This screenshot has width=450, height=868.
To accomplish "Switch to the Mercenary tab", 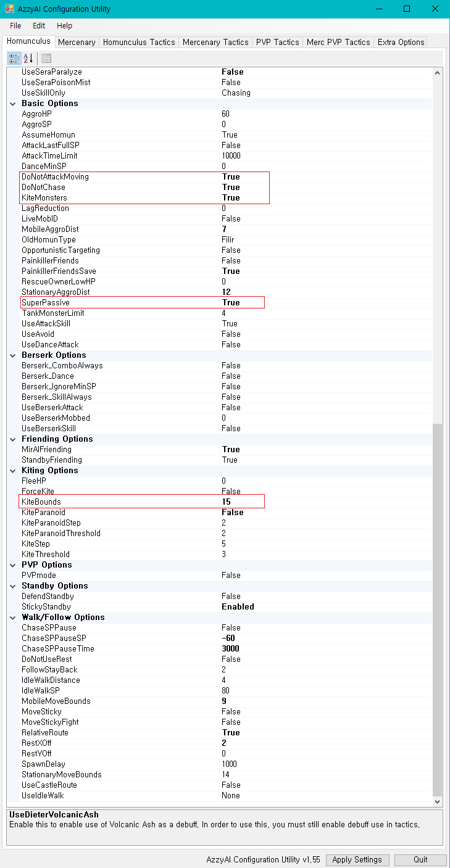I will (77, 42).
